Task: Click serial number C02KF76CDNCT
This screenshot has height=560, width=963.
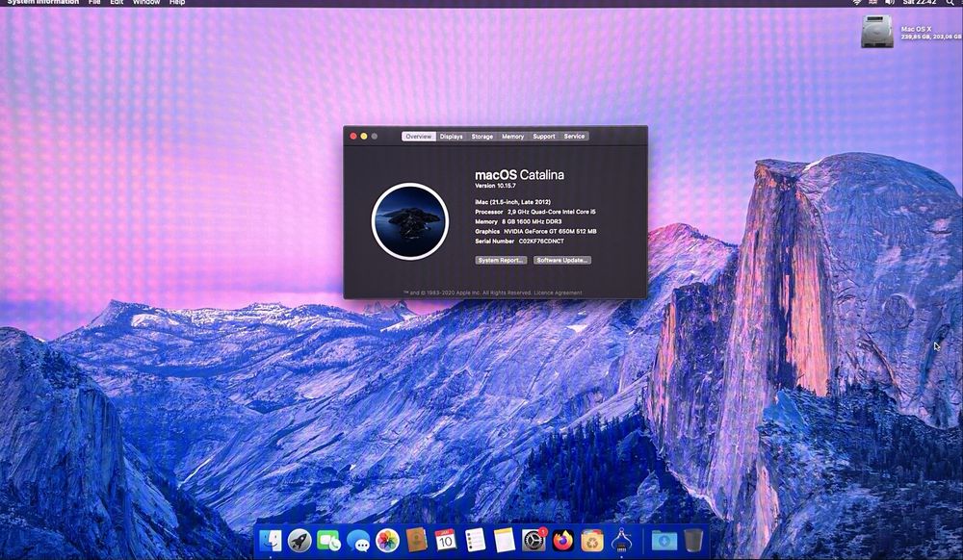Action: coord(541,242)
